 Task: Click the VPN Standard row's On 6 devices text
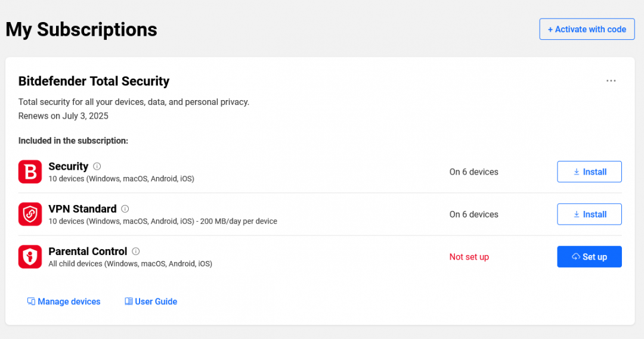click(474, 214)
